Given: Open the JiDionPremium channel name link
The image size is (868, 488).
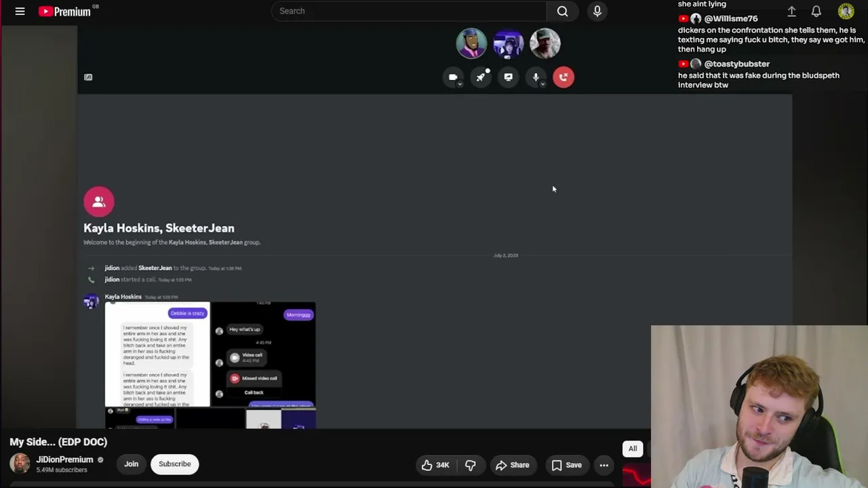Looking at the screenshot, I should (64, 460).
